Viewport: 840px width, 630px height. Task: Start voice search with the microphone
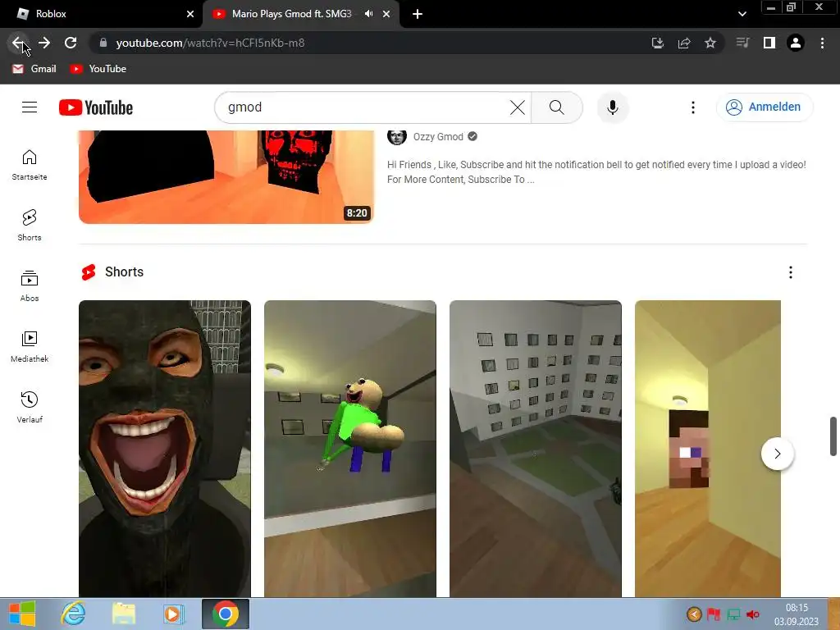click(612, 107)
